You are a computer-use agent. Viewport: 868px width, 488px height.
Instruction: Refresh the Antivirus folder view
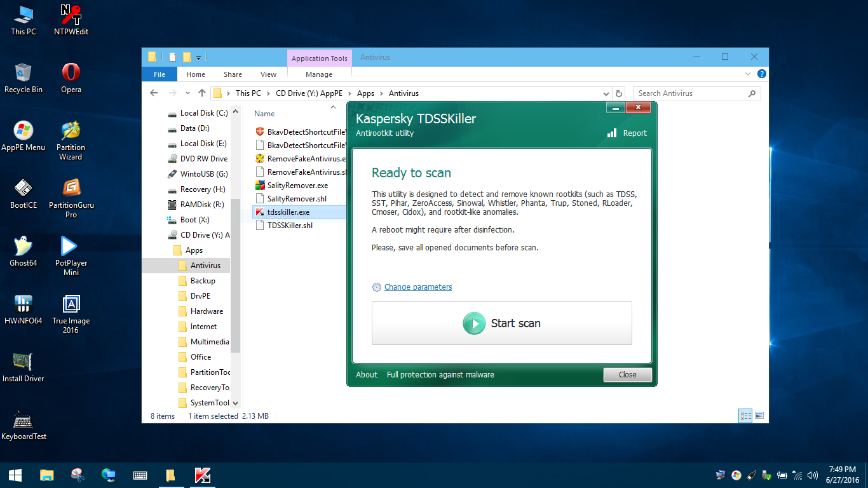tap(620, 93)
